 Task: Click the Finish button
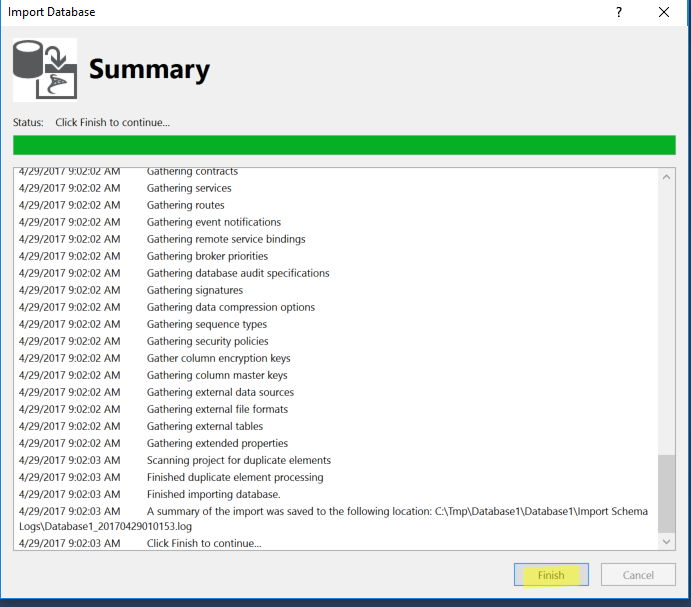[x=551, y=574]
